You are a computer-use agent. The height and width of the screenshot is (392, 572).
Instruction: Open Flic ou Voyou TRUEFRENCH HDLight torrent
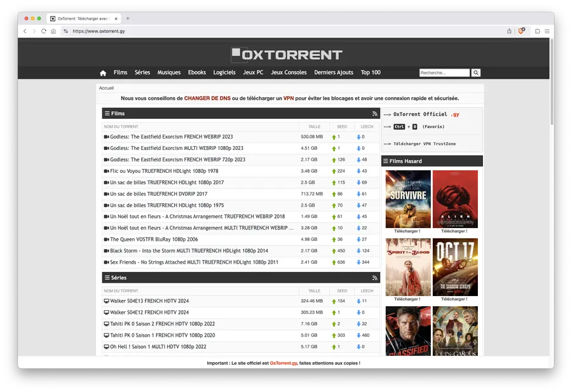tap(164, 171)
